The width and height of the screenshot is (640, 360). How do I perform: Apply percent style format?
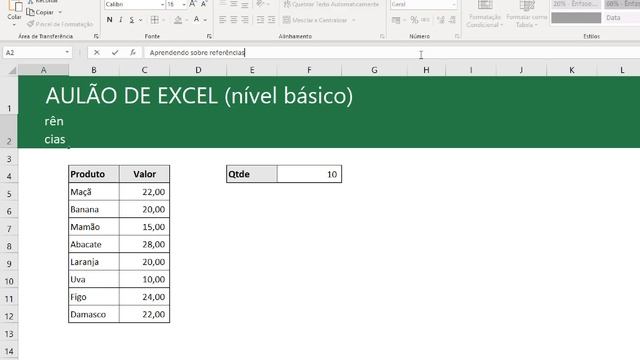click(x=414, y=20)
